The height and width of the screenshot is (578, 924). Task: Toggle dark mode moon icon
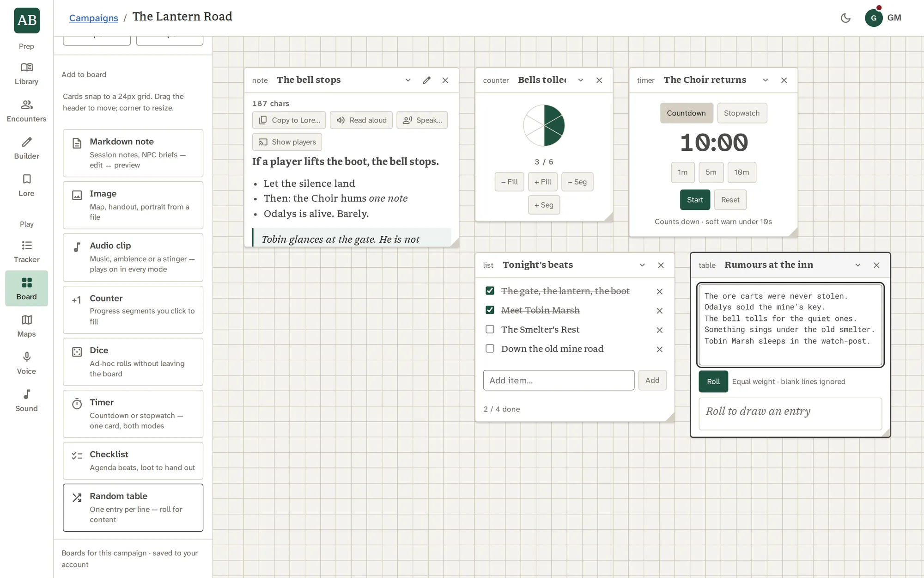[x=845, y=18]
